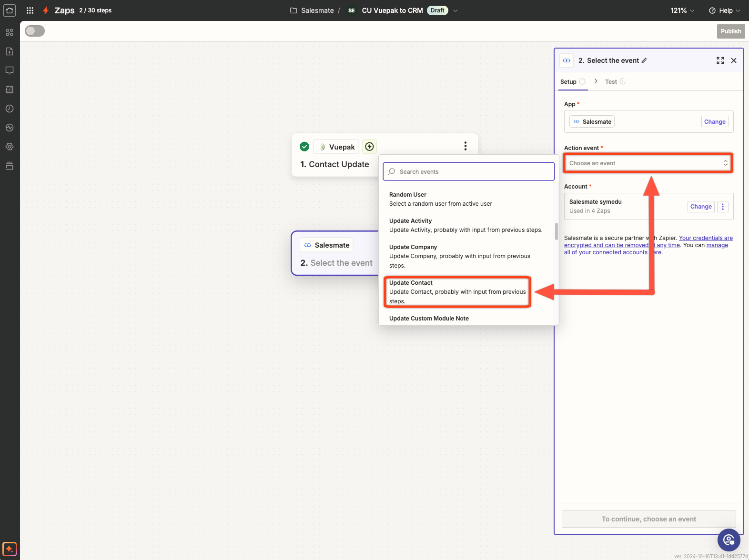749x560 pixels.
Task: Click the event list scrollbar
Action: point(556,231)
